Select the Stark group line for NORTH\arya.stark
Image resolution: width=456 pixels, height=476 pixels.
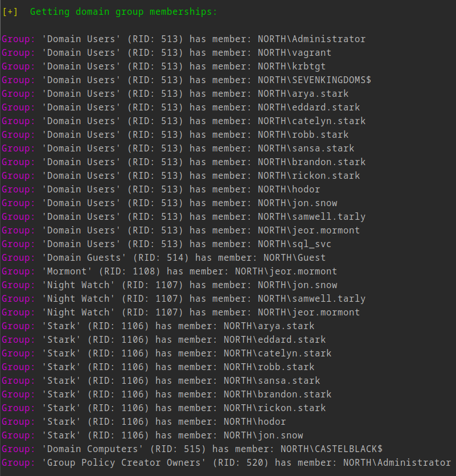coord(158,326)
